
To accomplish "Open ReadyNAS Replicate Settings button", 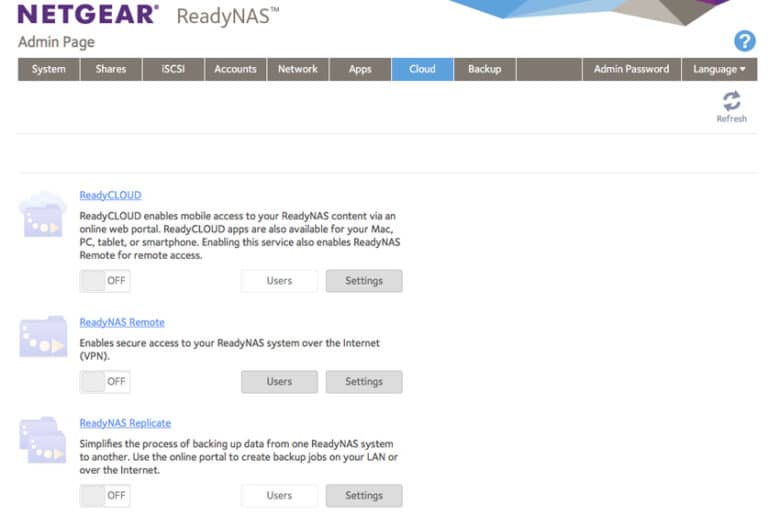I will 364,496.
